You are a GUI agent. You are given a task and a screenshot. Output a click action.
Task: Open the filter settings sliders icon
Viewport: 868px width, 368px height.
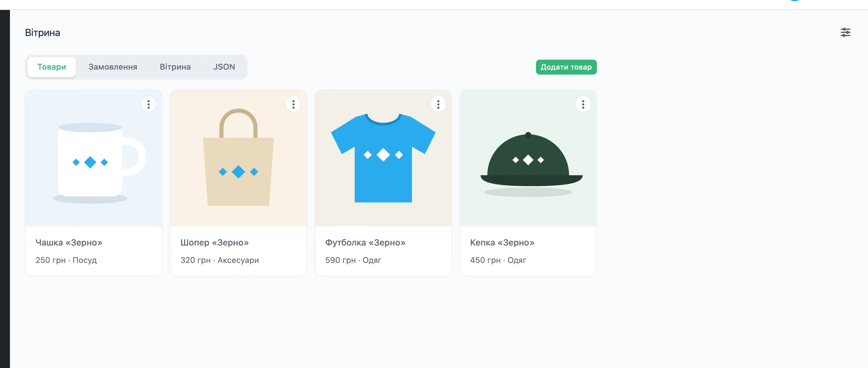pos(845,33)
